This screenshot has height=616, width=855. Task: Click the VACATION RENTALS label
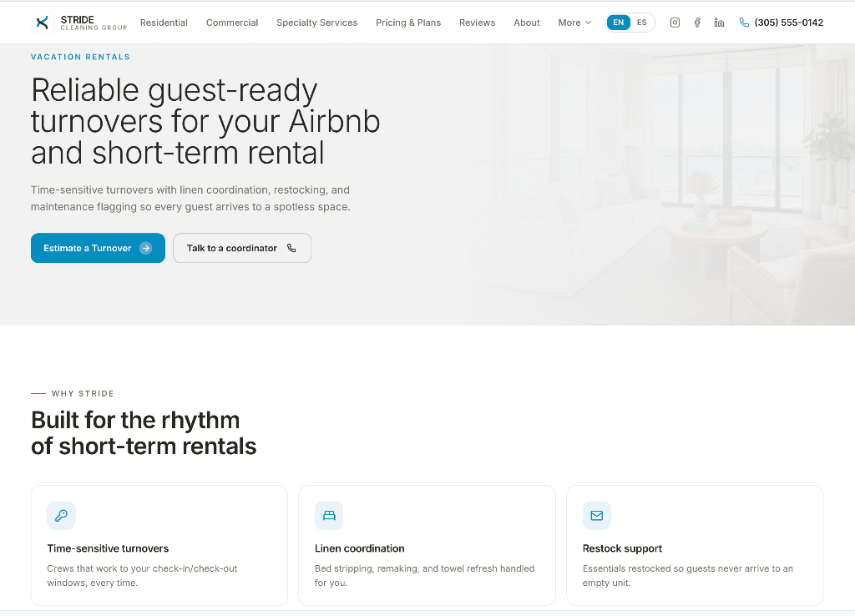[x=80, y=57]
